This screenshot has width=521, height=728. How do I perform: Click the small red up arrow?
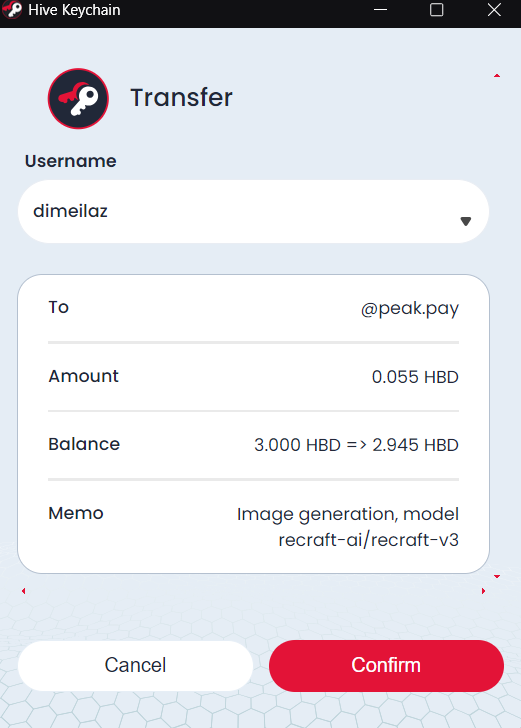click(497, 75)
